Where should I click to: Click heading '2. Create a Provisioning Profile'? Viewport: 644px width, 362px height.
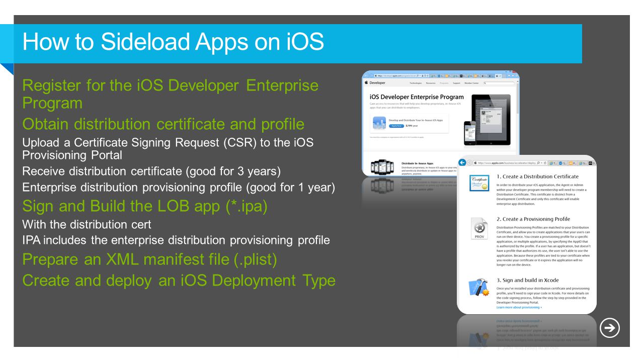point(533,219)
